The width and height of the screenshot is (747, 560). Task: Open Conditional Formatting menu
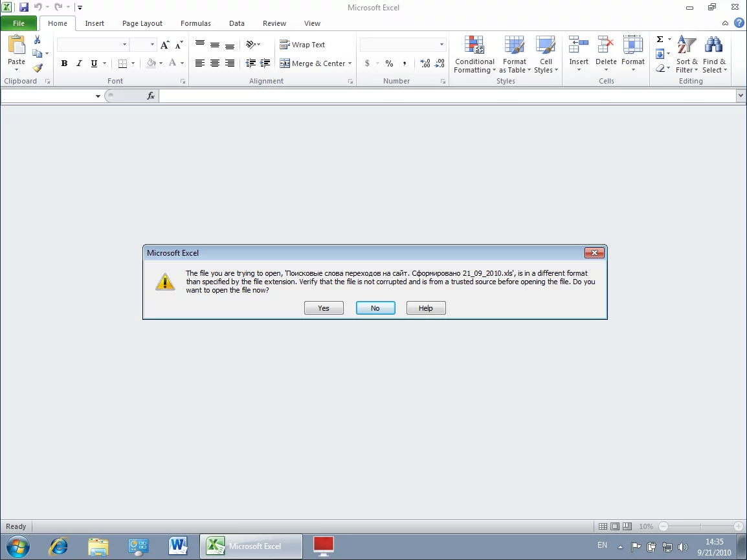click(x=474, y=55)
